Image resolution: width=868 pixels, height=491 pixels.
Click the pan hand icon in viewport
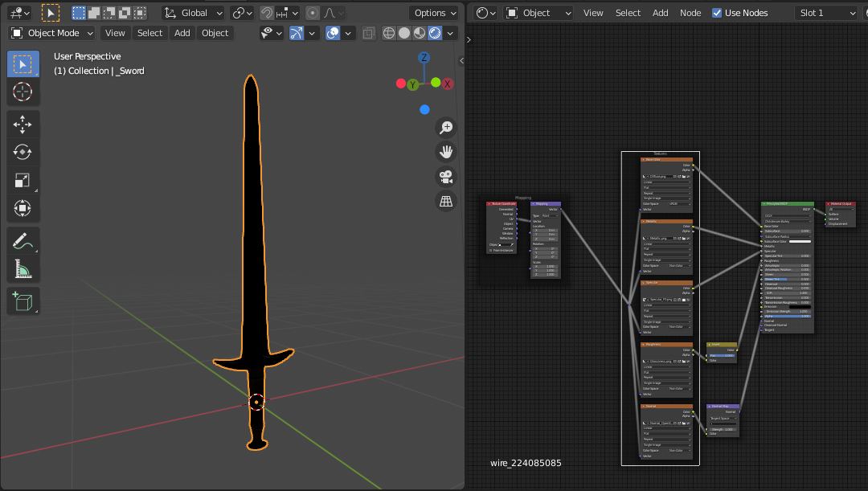(x=445, y=152)
